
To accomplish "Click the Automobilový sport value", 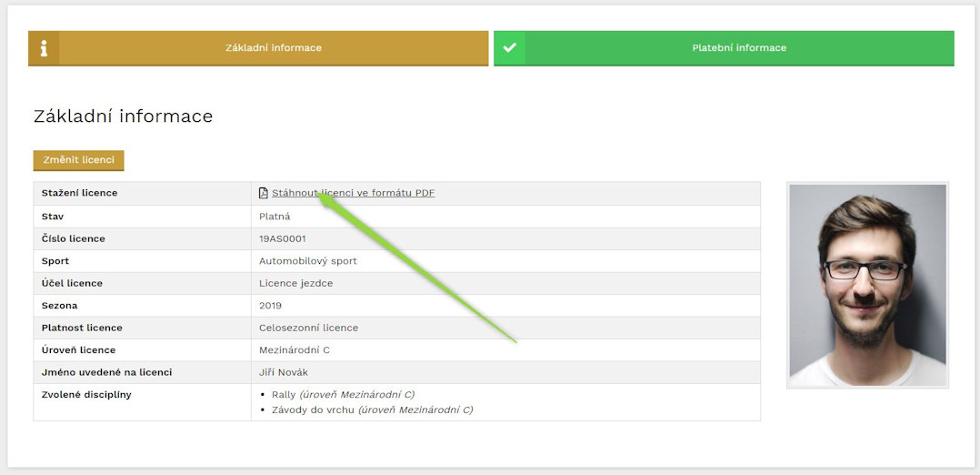I will pos(308,261).
